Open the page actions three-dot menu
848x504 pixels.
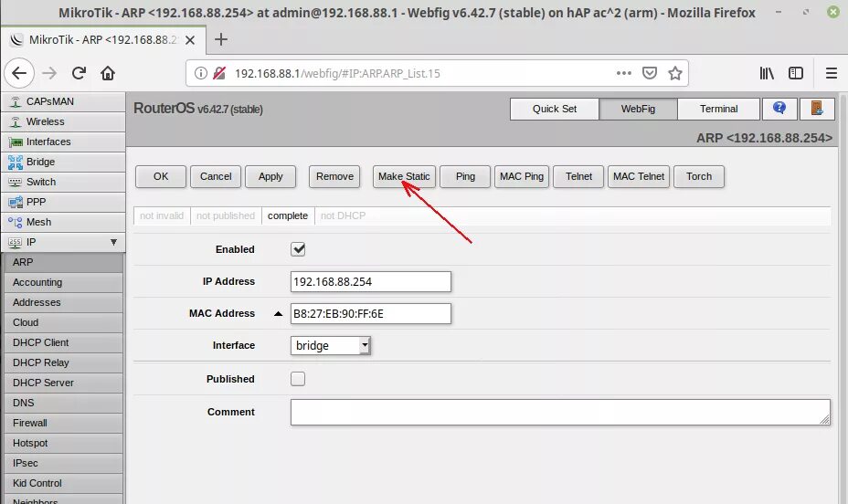pos(624,73)
